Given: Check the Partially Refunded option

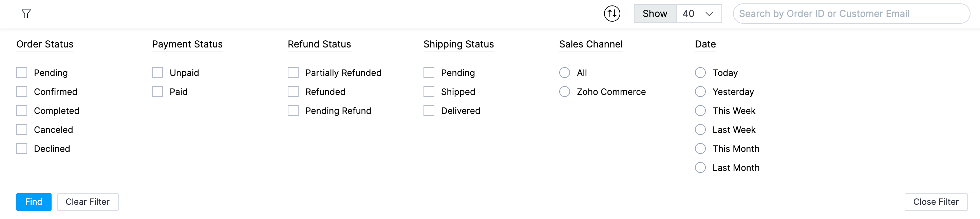Looking at the screenshot, I should (293, 73).
